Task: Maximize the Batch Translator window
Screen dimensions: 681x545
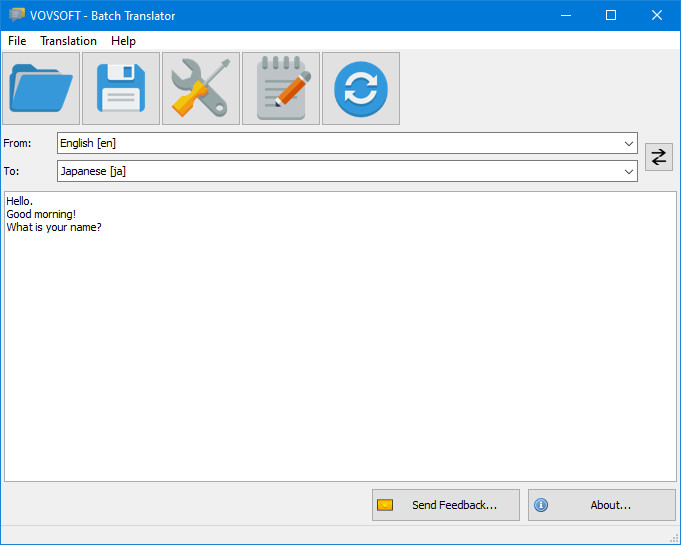Action: (611, 15)
